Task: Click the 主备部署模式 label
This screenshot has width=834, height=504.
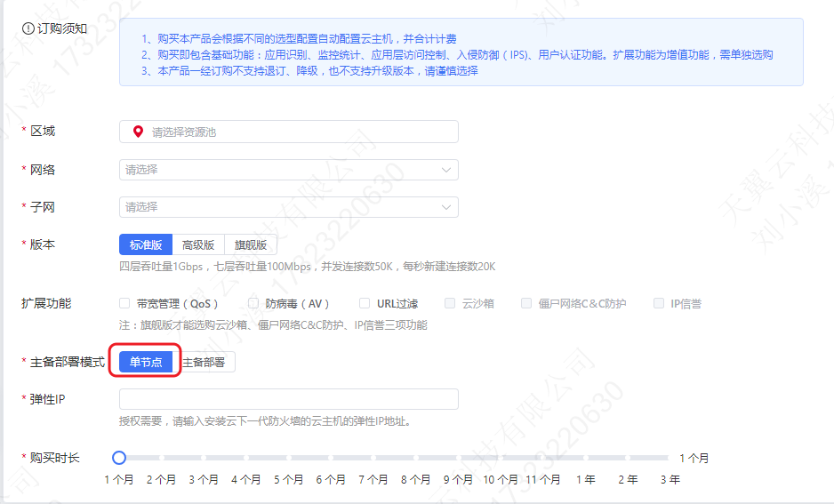Action: [x=67, y=362]
